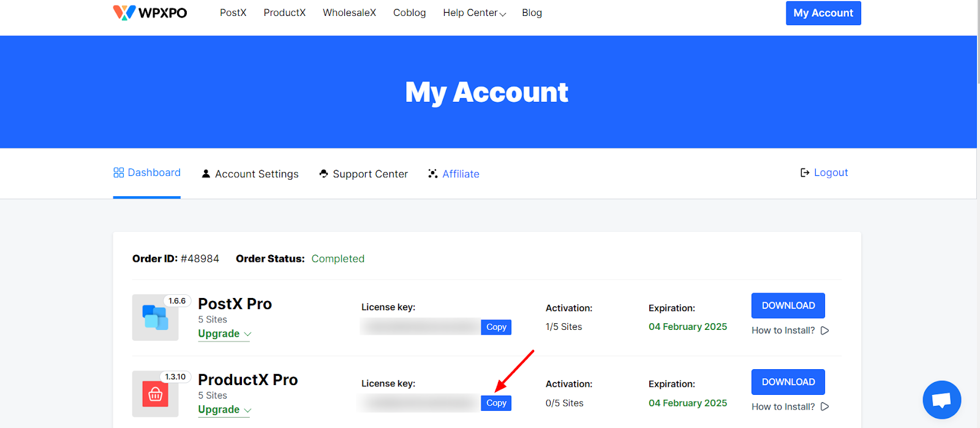The image size is (980, 428).
Task: Open the live chat bubble icon
Action: (x=941, y=400)
